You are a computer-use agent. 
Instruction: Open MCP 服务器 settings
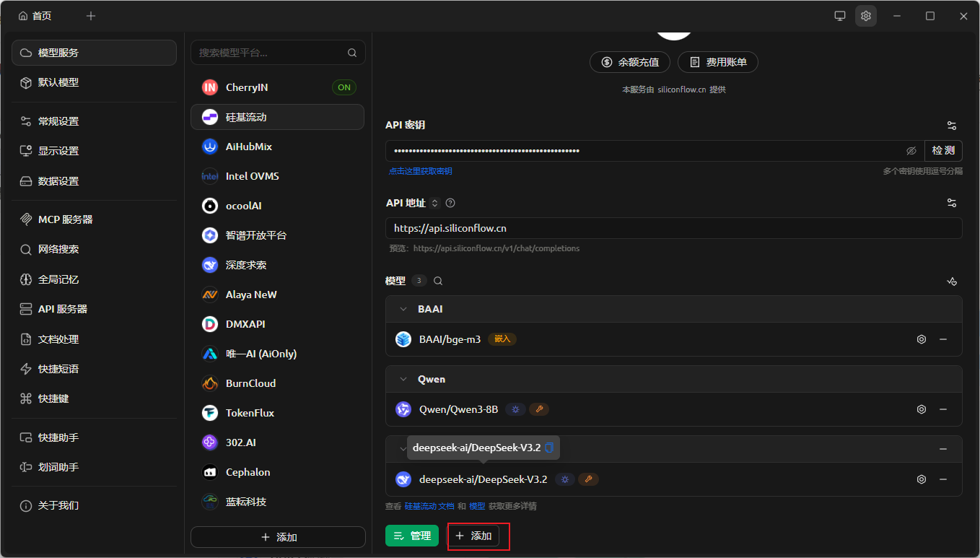click(94, 219)
